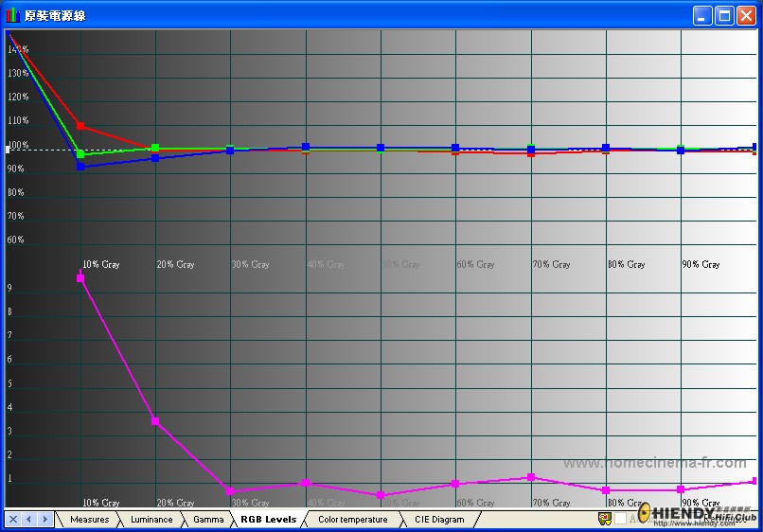Click the colored bars application icon in title bar

click(12, 15)
